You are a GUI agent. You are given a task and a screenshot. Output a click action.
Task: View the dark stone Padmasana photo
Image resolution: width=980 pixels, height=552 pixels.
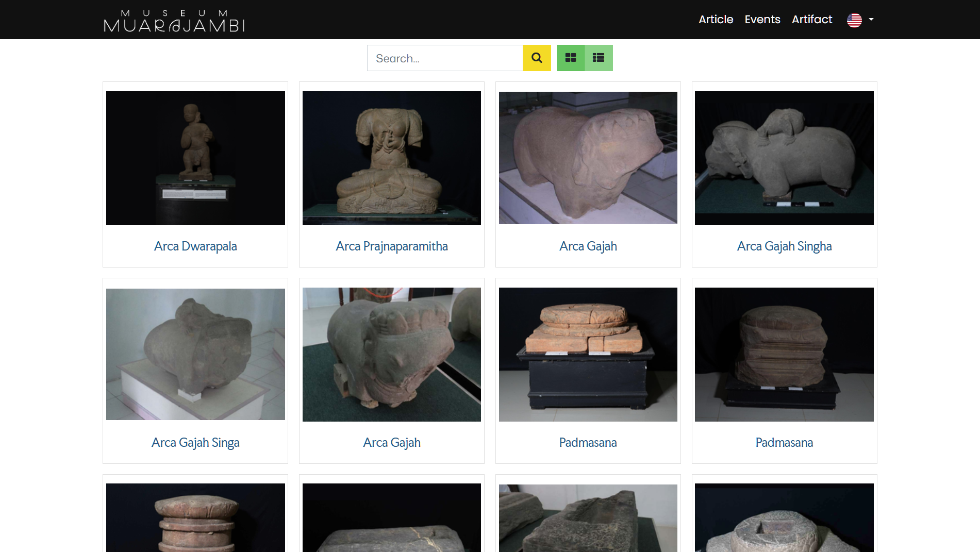coord(784,355)
